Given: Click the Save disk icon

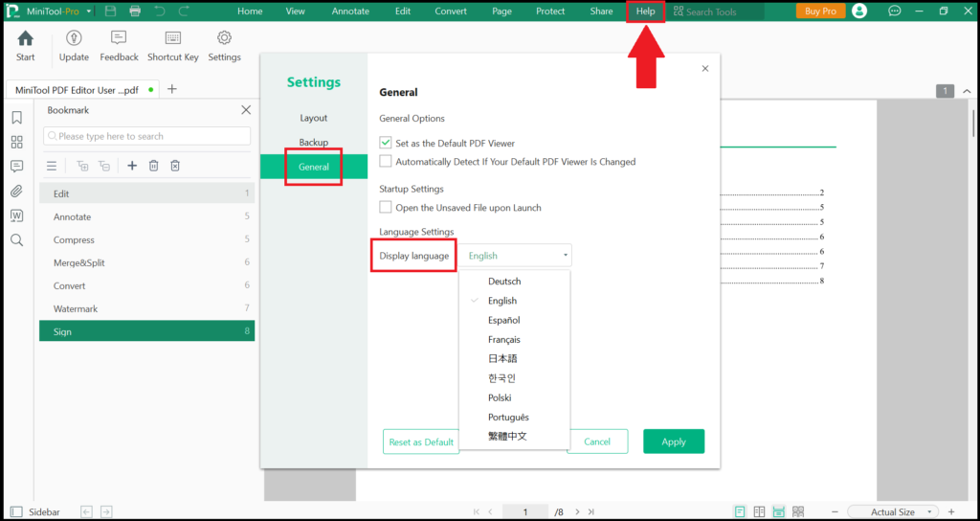Looking at the screenshot, I should click(111, 11).
